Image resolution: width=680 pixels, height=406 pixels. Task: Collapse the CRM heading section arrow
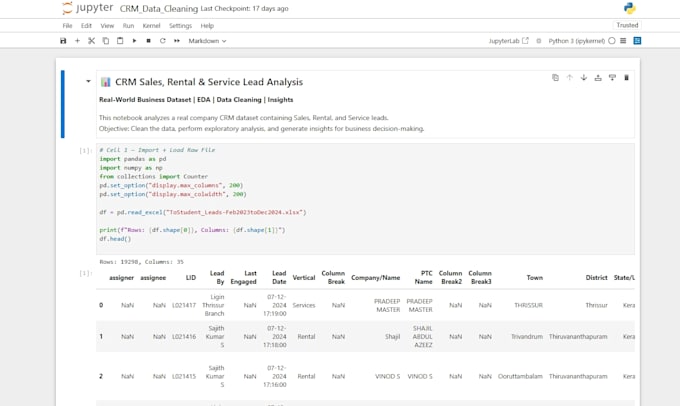[x=88, y=81]
